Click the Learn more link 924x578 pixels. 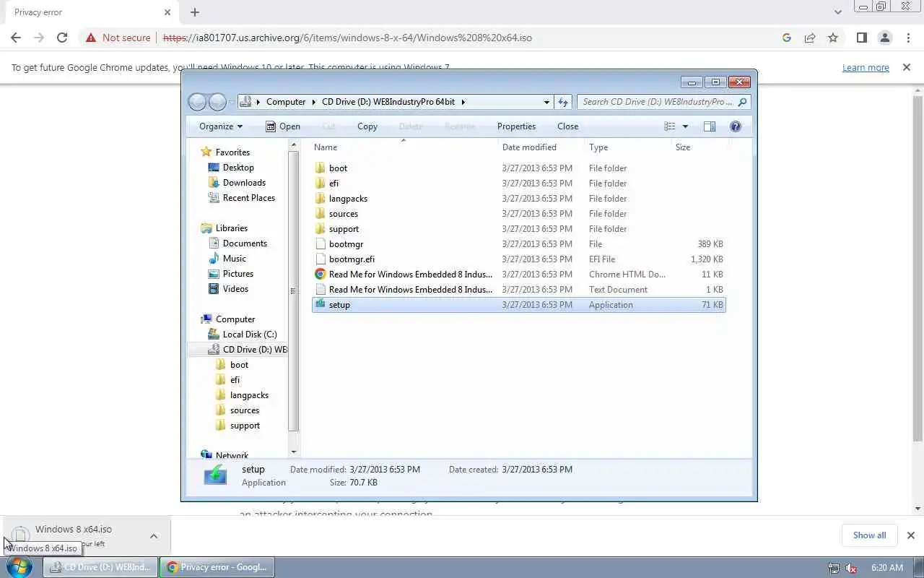coord(866,67)
